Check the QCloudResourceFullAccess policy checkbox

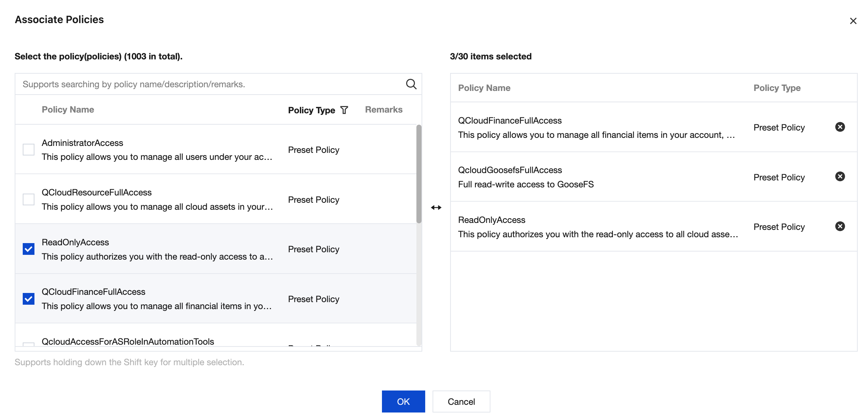[x=29, y=199]
